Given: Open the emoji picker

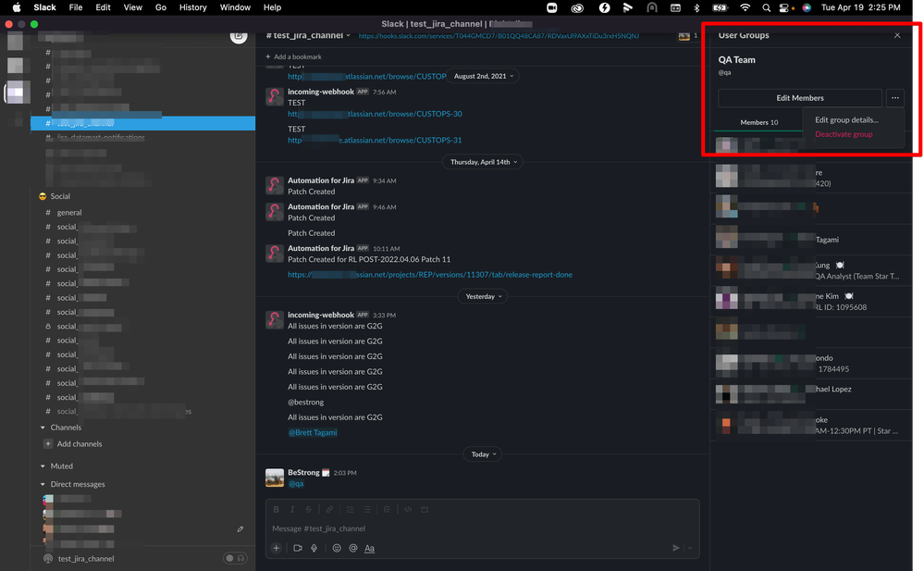Looking at the screenshot, I should tap(337, 548).
